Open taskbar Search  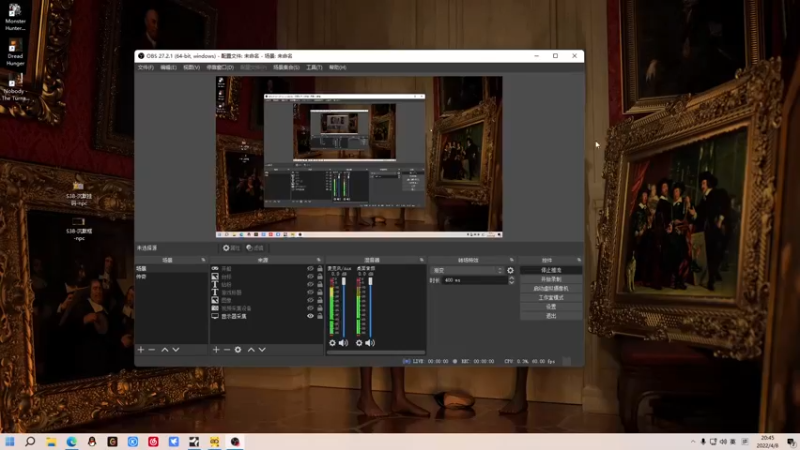[30, 441]
